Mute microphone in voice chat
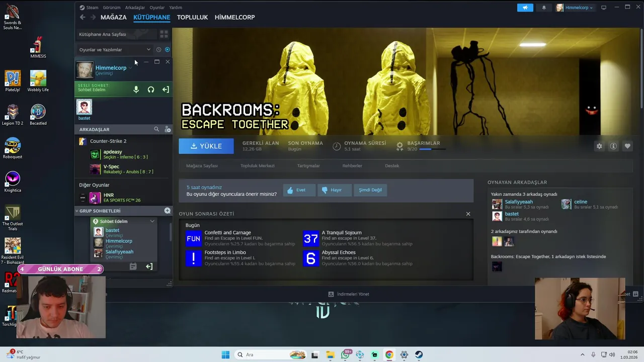Viewport: 644px width, 362px height. click(136, 89)
